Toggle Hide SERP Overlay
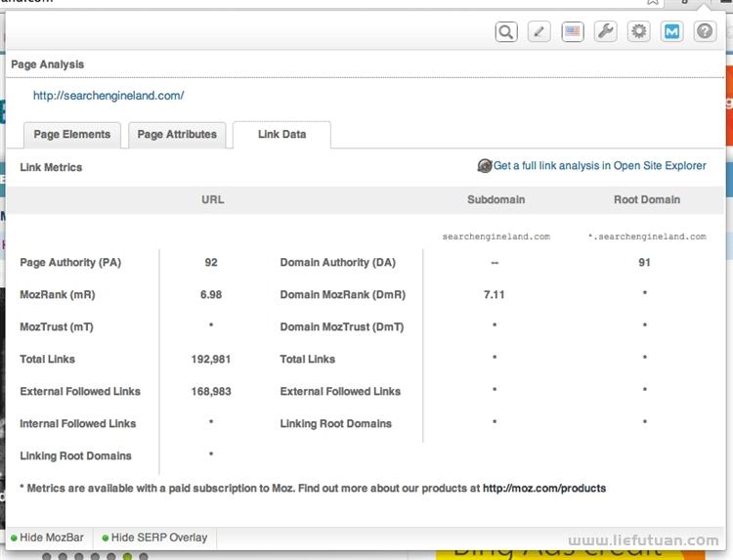Image resolution: width=733 pixels, height=560 pixels. pyautogui.click(x=154, y=538)
